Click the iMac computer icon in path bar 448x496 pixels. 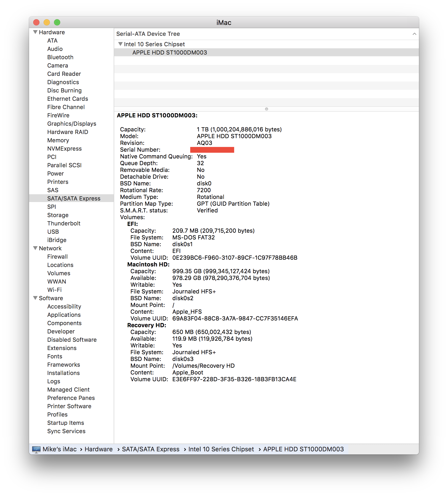(36, 449)
